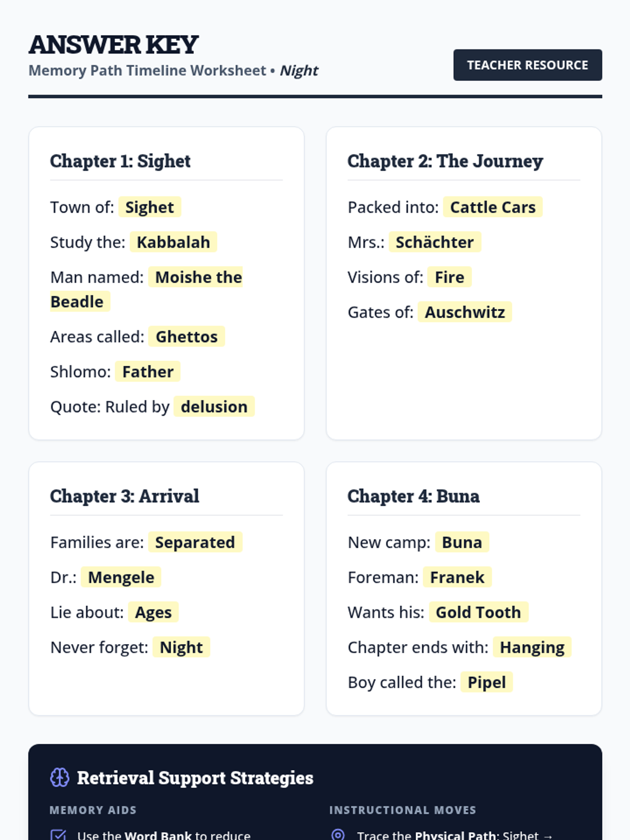Viewport: 630px width, 840px height.
Task: Click the highlighted answer Auschwitz
Action: (x=465, y=312)
